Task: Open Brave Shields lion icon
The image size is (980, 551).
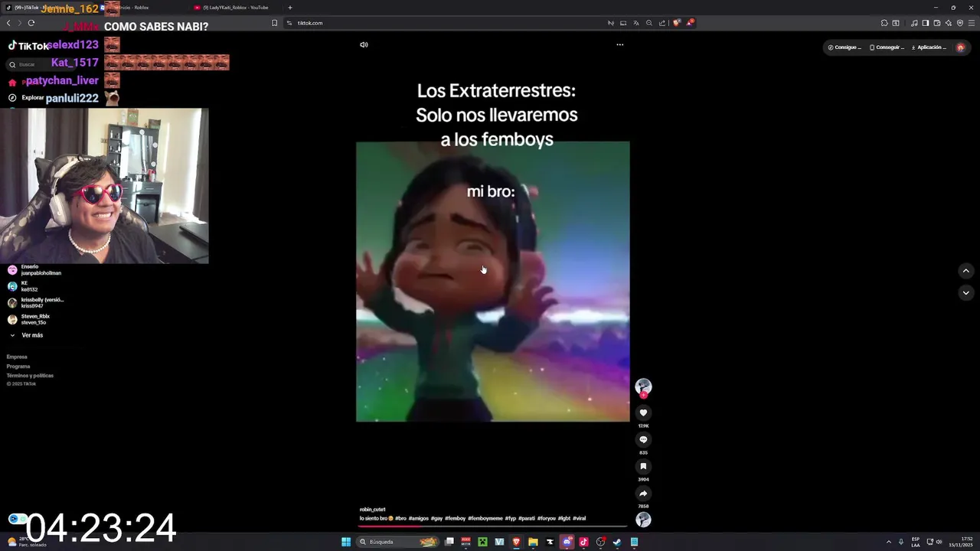Action: tap(677, 23)
